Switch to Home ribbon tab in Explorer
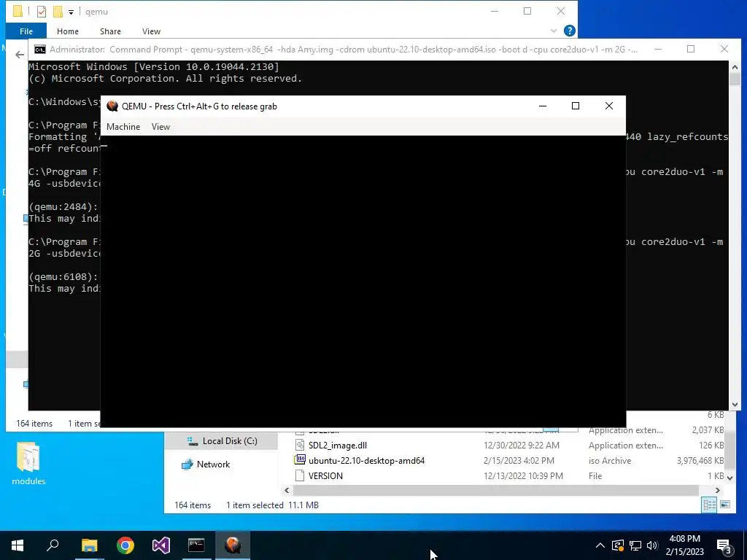This screenshot has width=747, height=560. coord(68,31)
